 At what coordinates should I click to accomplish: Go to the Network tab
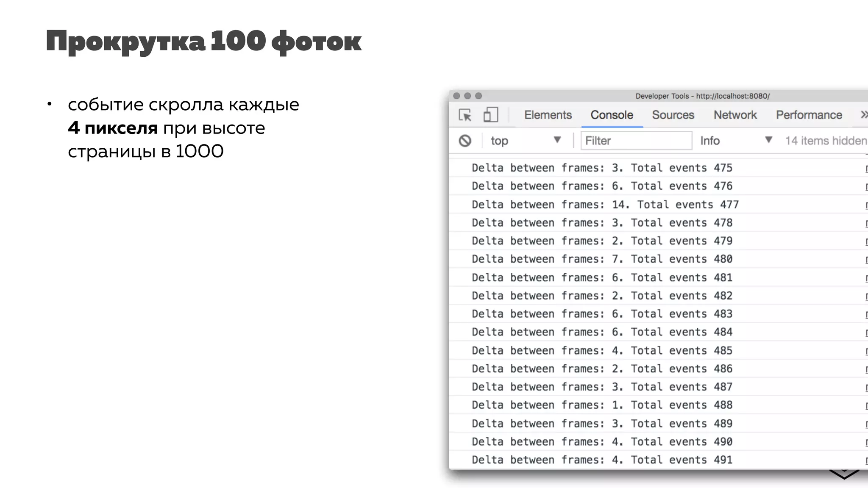[735, 115]
